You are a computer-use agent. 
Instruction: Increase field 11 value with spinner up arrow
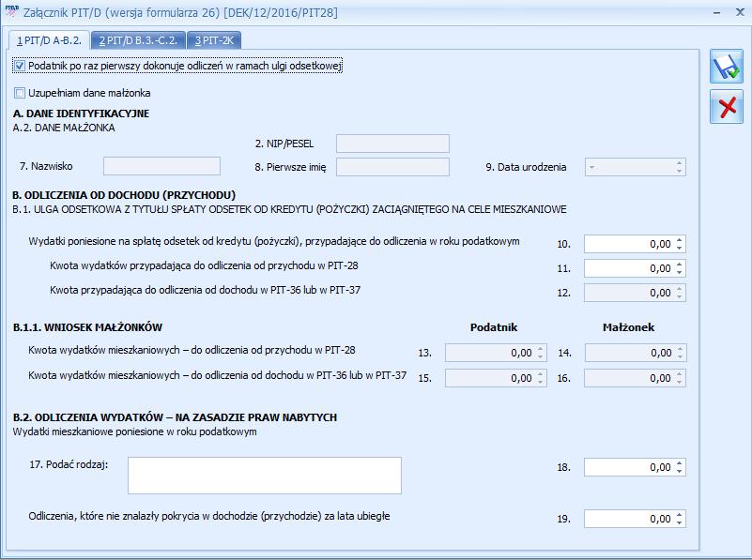679,265
